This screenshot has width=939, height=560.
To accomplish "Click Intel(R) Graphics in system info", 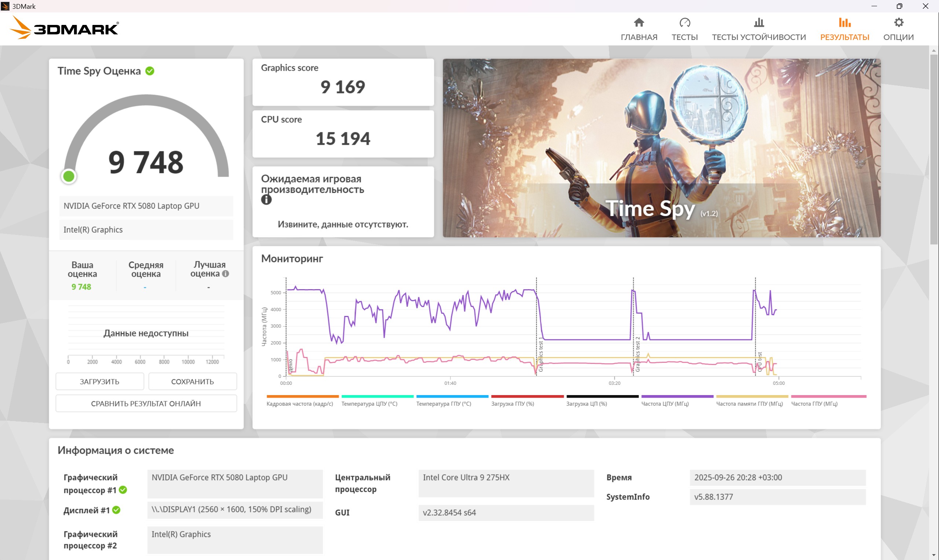I will (x=235, y=540).
